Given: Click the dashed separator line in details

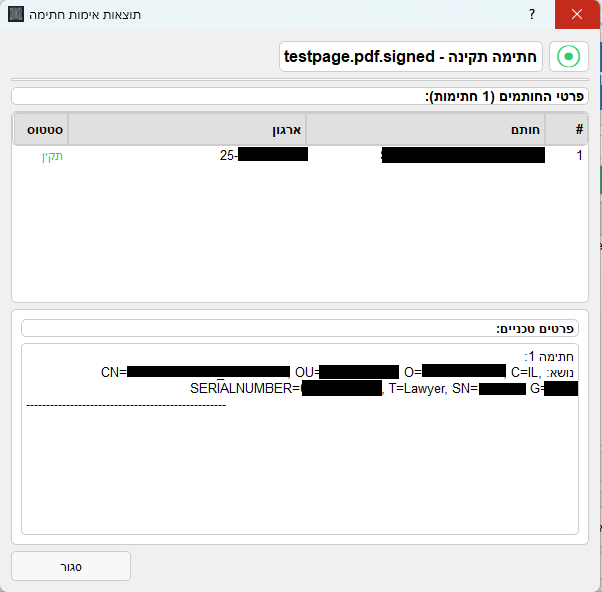Looking at the screenshot, I should (x=126, y=405).
